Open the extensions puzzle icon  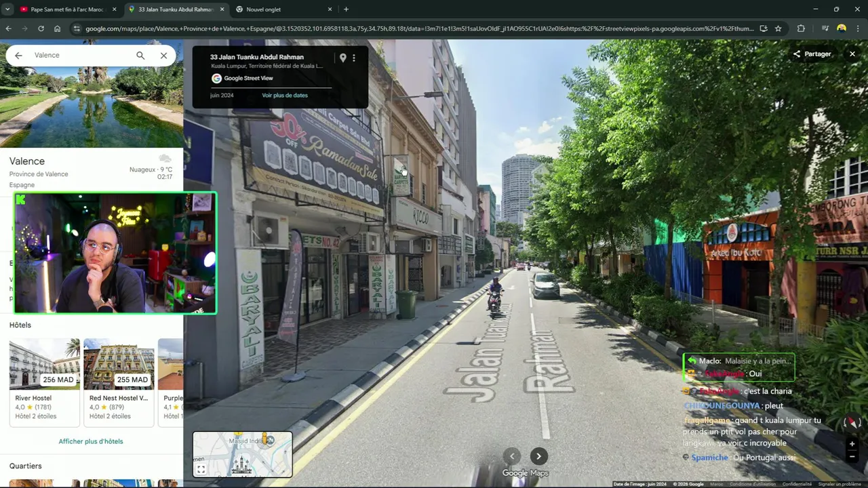[x=801, y=28]
